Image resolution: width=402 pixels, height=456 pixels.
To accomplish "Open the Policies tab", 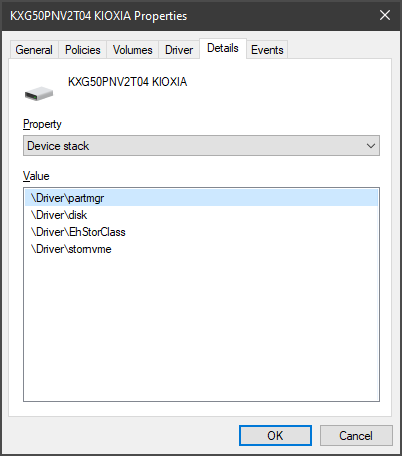I will point(83,50).
